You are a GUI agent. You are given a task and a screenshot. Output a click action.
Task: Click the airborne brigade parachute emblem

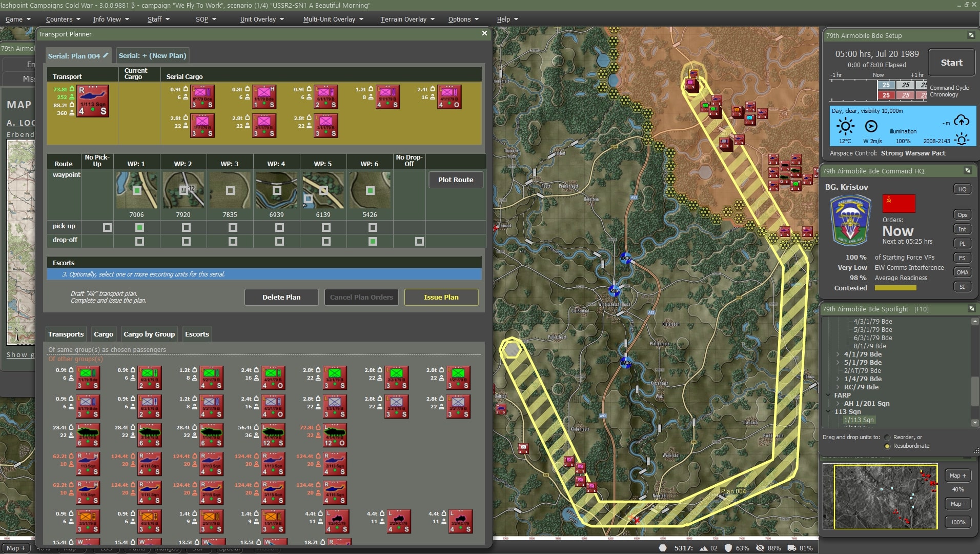click(x=850, y=221)
